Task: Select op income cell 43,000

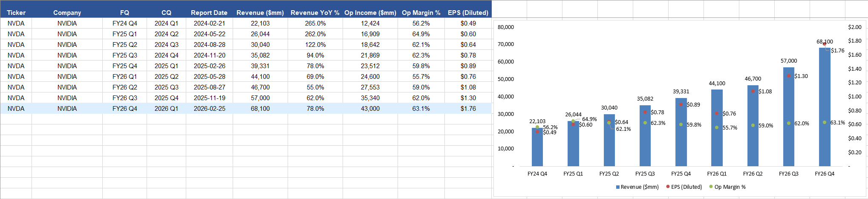Action: tap(370, 109)
